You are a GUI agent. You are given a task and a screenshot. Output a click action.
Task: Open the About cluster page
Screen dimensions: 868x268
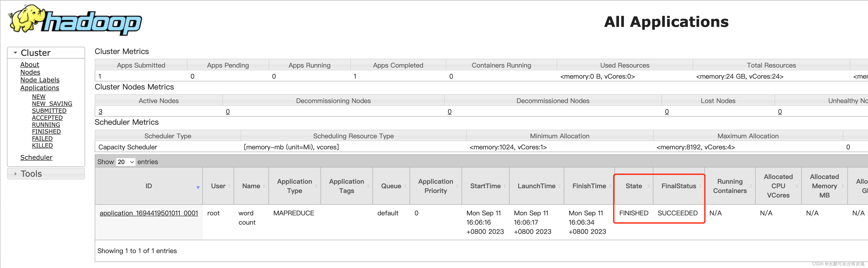pyautogui.click(x=30, y=65)
